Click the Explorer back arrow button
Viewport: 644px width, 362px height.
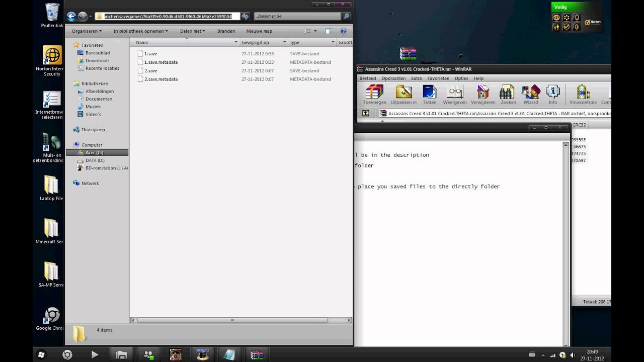tap(71, 17)
